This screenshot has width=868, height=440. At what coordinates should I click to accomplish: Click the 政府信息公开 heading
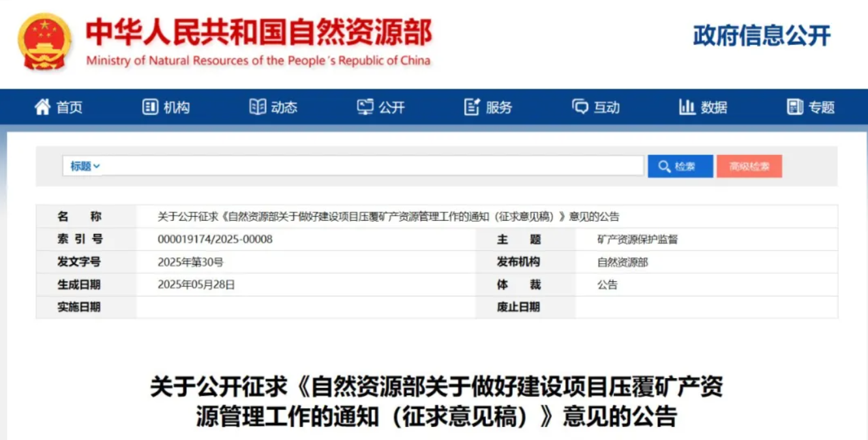tap(762, 36)
